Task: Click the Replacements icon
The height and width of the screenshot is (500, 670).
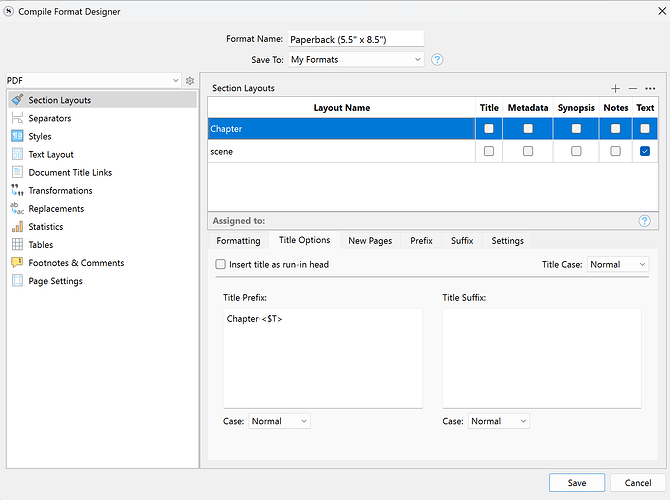Action: click(18, 208)
